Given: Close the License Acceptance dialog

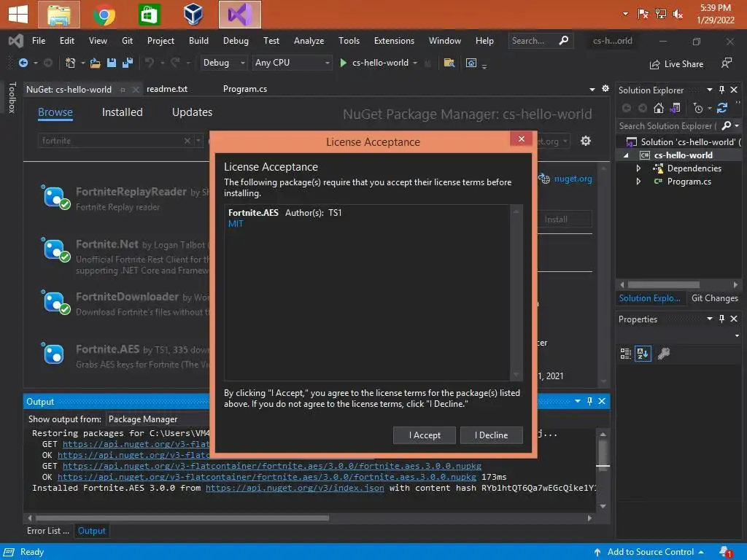Looking at the screenshot, I should click(x=521, y=139).
